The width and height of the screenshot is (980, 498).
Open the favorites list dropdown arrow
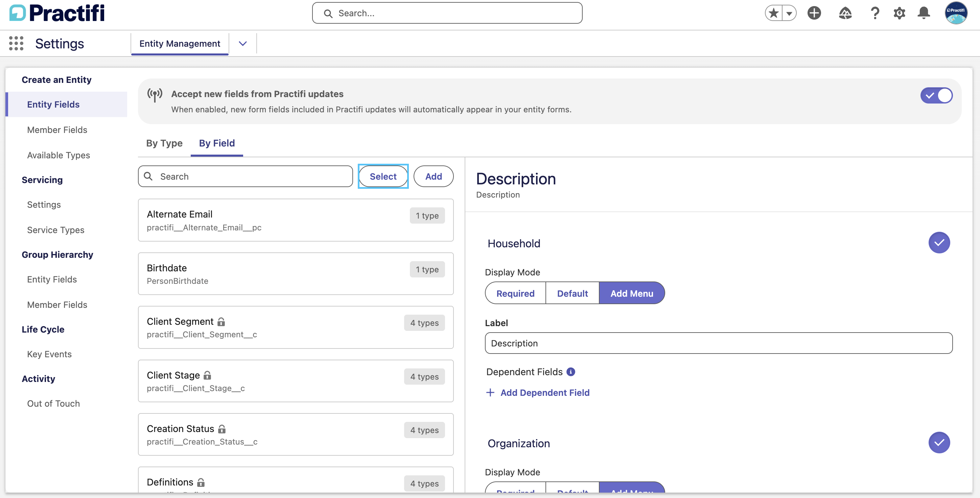[789, 13]
